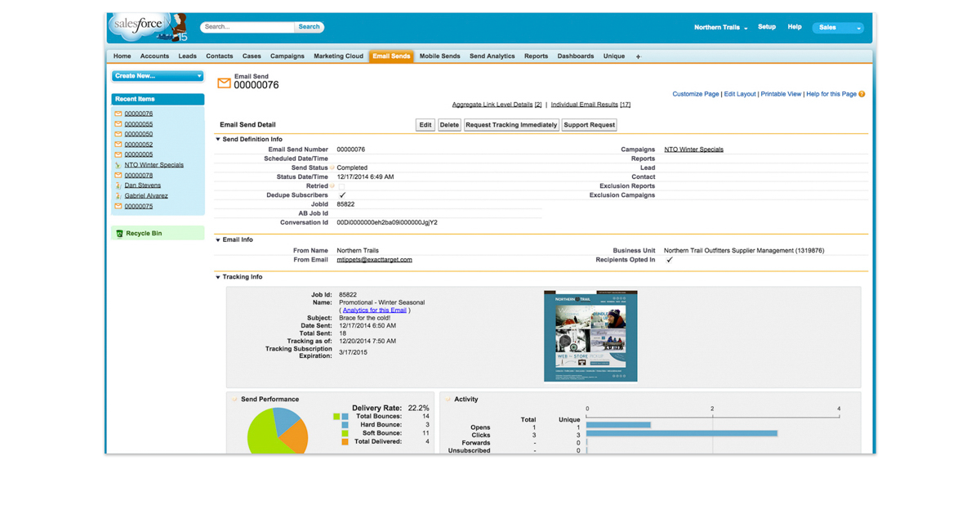Viewport: 980px width, 523px height.
Task: Open Customize Page link
Action: [696, 94]
